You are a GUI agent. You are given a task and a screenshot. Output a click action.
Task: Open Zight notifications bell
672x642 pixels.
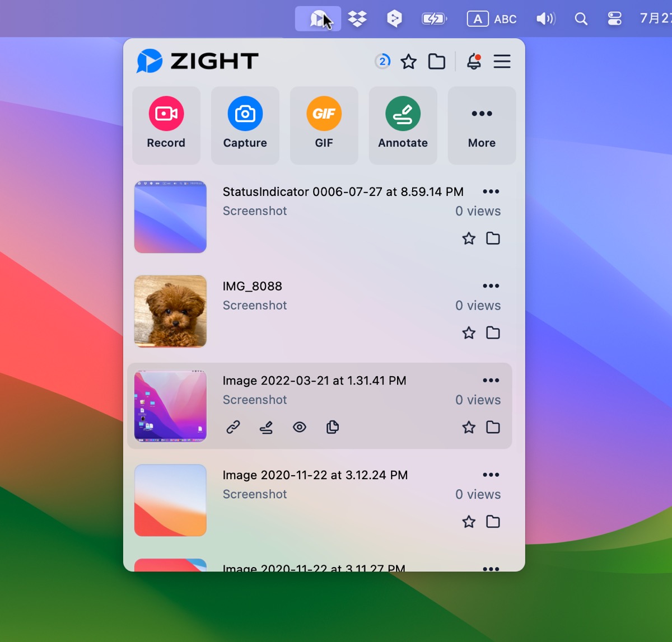474,62
